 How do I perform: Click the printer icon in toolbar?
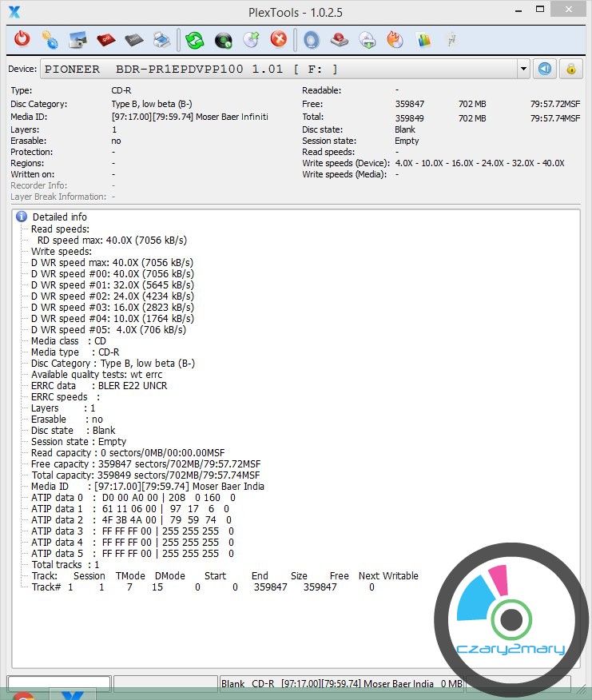pos(161,39)
